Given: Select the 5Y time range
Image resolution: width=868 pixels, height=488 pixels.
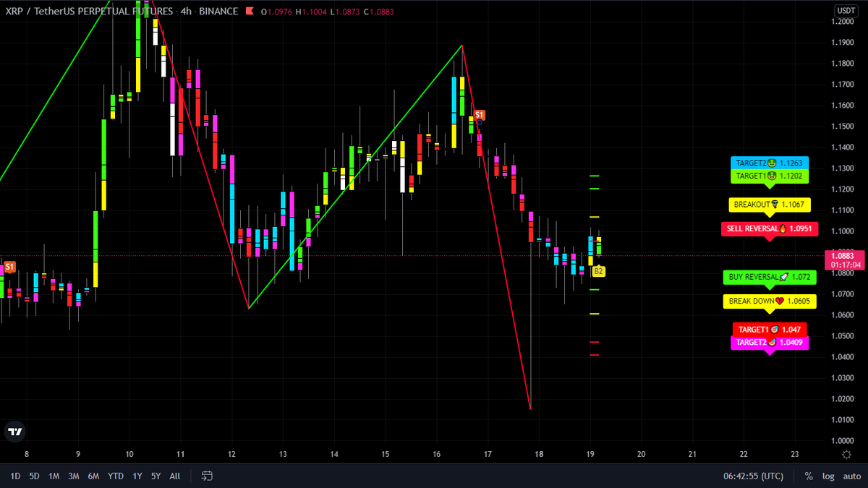Looking at the screenshot, I should tap(156, 476).
